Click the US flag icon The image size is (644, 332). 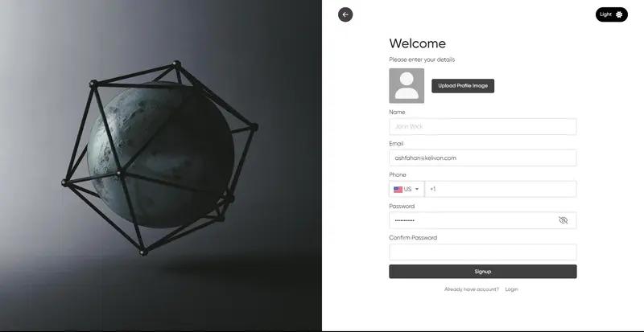398,190
